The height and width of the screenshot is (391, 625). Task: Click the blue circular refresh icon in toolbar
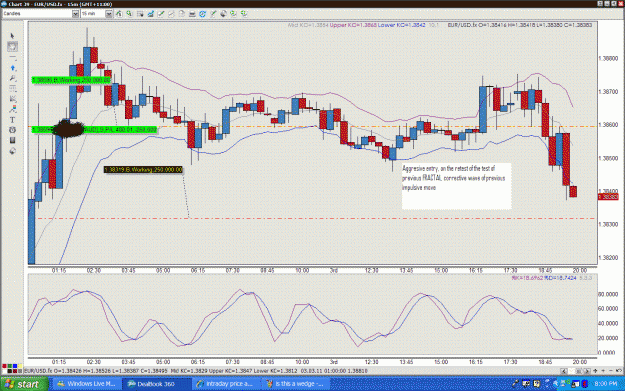click(x=202, y=14)
